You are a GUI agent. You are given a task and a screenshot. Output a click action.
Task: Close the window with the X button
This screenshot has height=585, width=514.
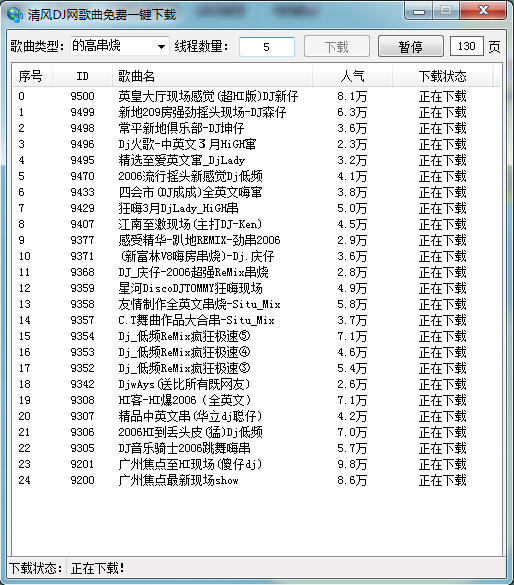pos(483,10)
